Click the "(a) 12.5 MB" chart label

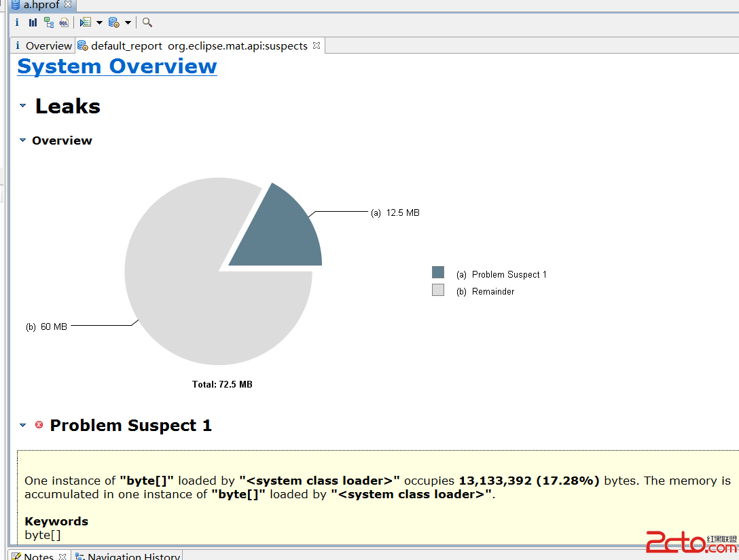(395, 213)
